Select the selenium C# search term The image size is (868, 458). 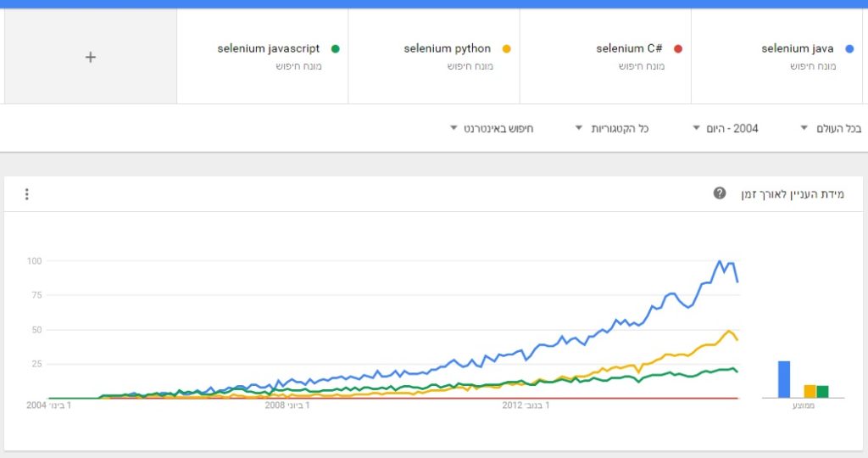coord(629,48)
